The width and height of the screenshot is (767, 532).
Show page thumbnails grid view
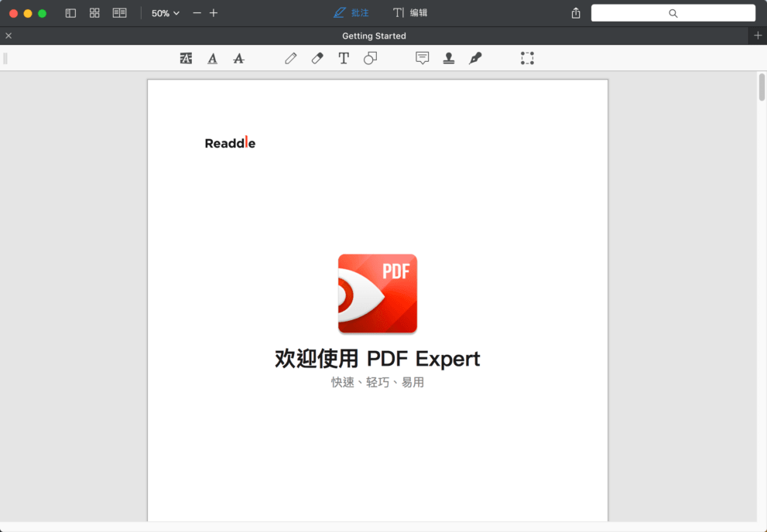94,13
